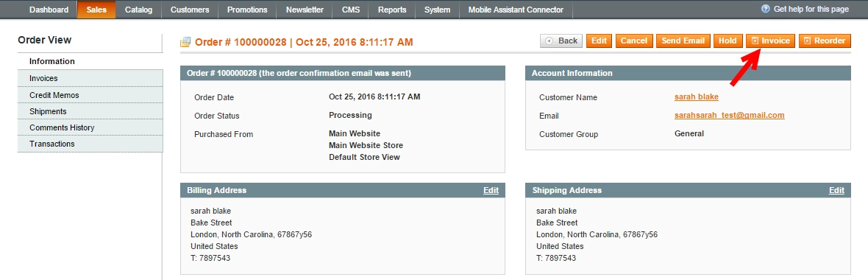Open the Dashboard menu
This screenshot has height=280, width=868.
(x=49, y=10)
